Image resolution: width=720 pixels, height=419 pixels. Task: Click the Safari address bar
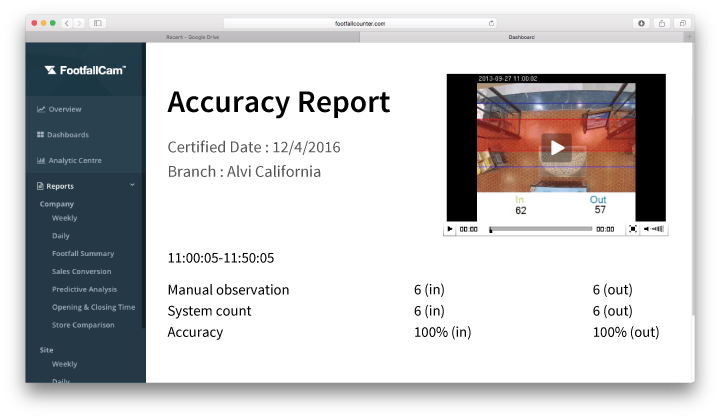click(x=360, y=22)
